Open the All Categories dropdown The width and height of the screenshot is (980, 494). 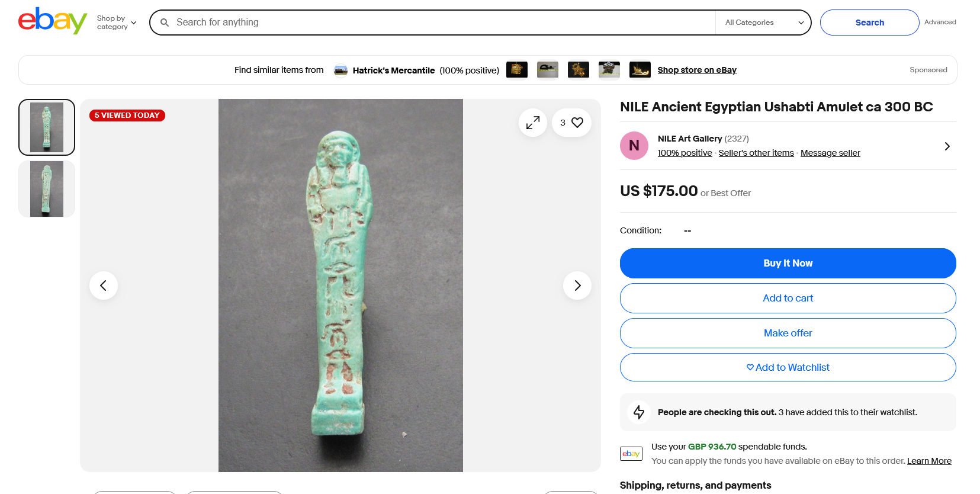763,23
